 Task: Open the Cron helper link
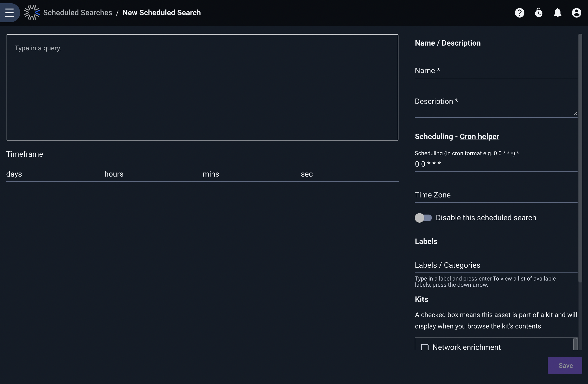point(479,136)
